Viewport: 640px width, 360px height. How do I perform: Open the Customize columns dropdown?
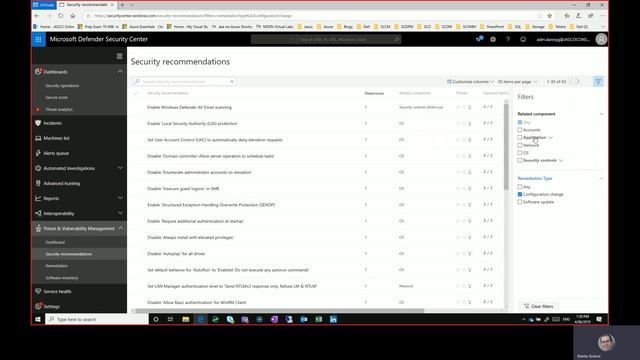(x=470, y=82)
